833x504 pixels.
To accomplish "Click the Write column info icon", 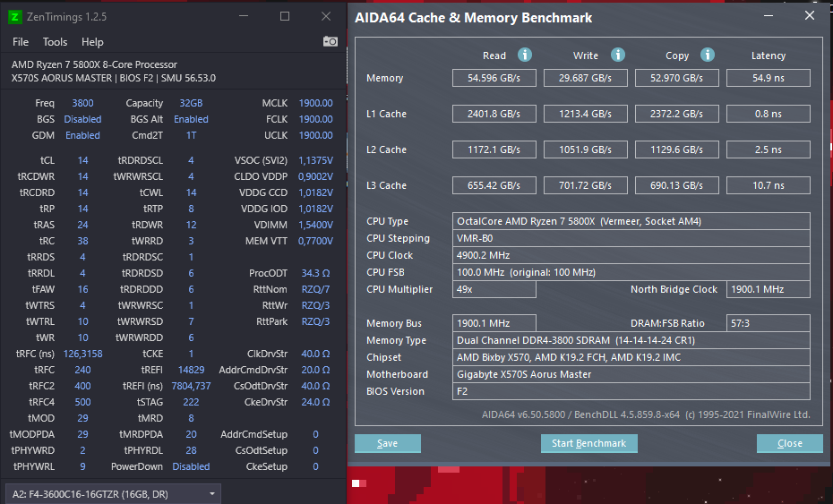I will [617, 55].
